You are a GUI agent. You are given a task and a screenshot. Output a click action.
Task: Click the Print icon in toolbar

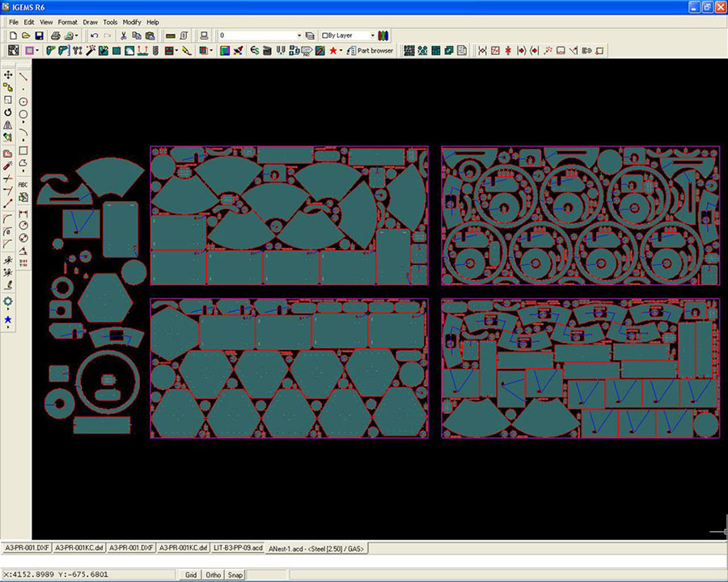coord(55,36)
